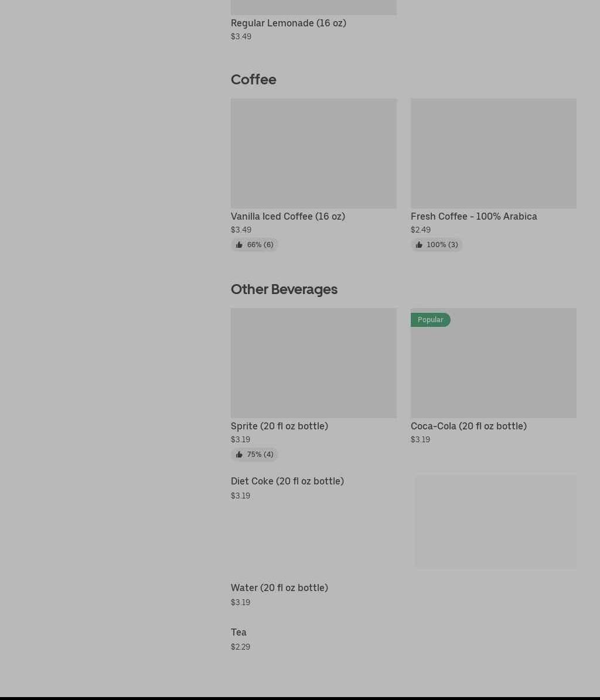Open the Coca-Cola bottle product image
Image resolution: width=600 pixels, height=700 pixels.
coord(493,369)
